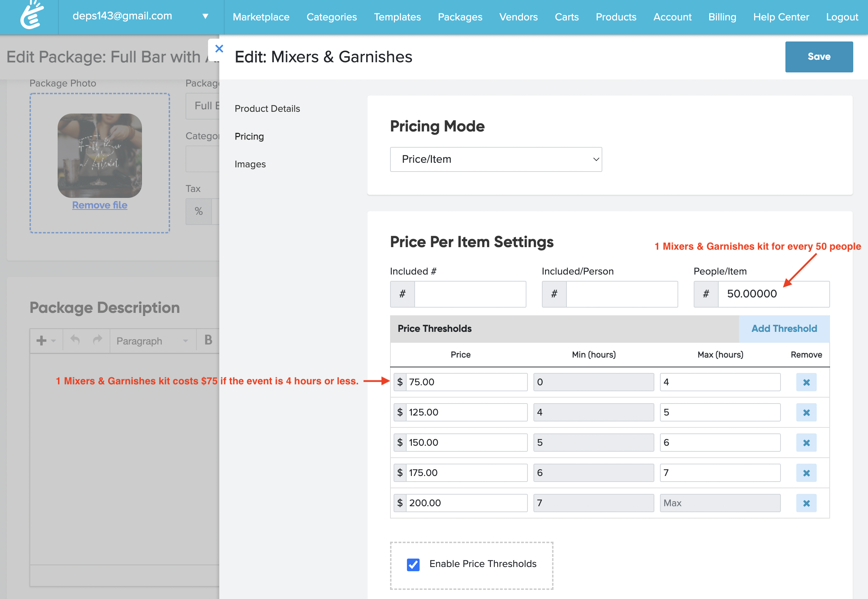Close the Mixers & Garnishes edit panel
Viewport: 868px width, 599px height.
[x=219, y=49]
